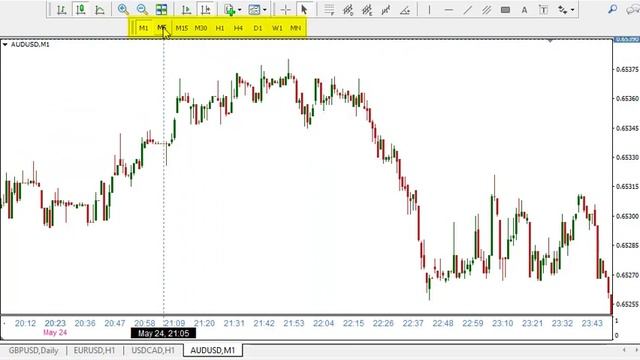Screen dimensions: 640x360
Task: Zoom in on the chart
Action: tap(123, 9)
